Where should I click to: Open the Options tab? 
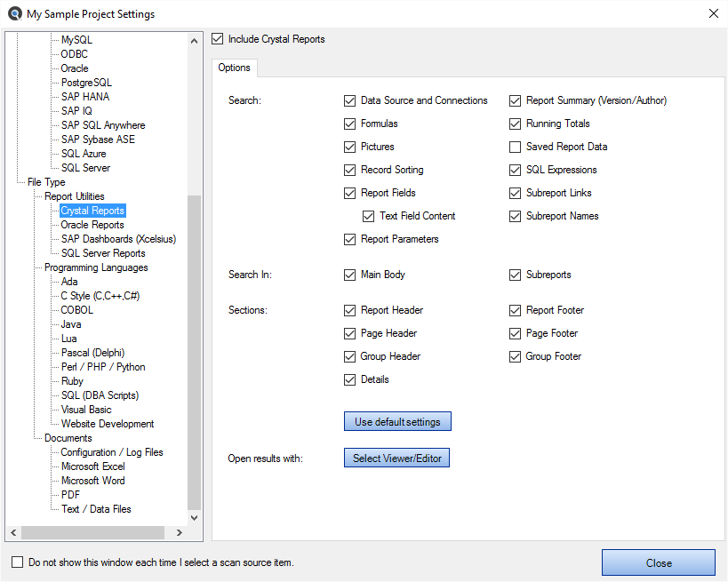[234, 68]
